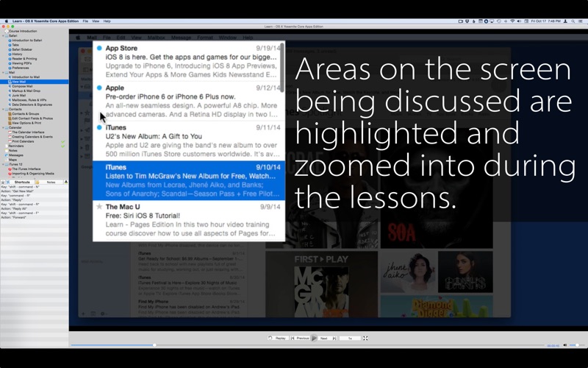
Task: Click the iTunes icon beside The iTunes Interface
Action: coord(10,169)
